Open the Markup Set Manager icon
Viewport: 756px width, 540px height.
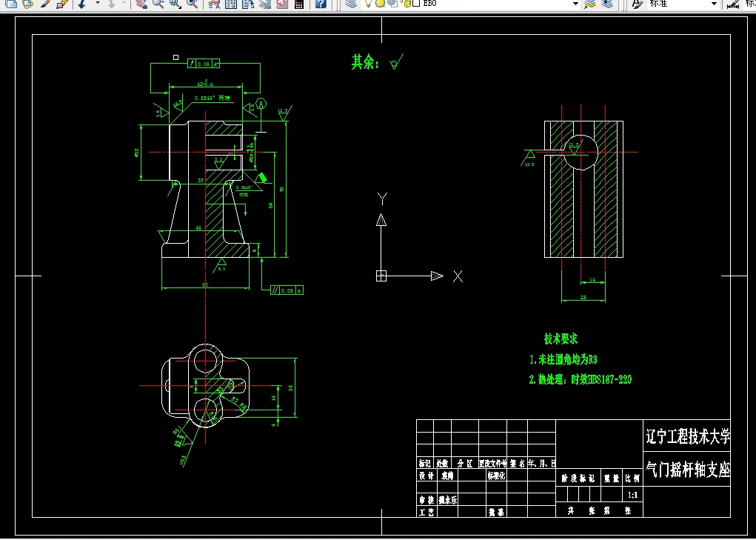pos(281,4)
